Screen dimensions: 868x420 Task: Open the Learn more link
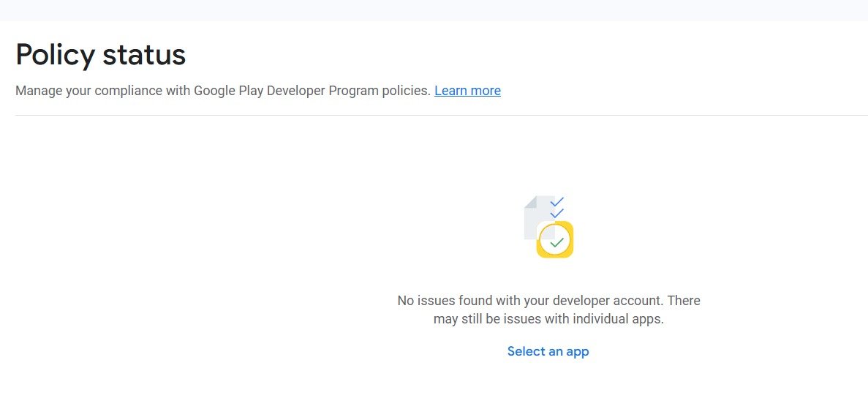[467, 90]
